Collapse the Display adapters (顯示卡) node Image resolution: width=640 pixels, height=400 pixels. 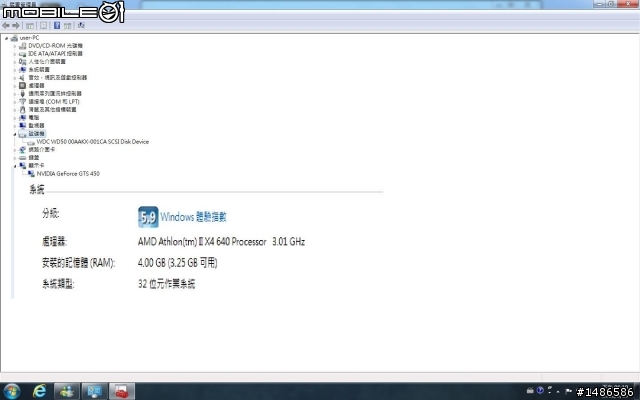15,166
